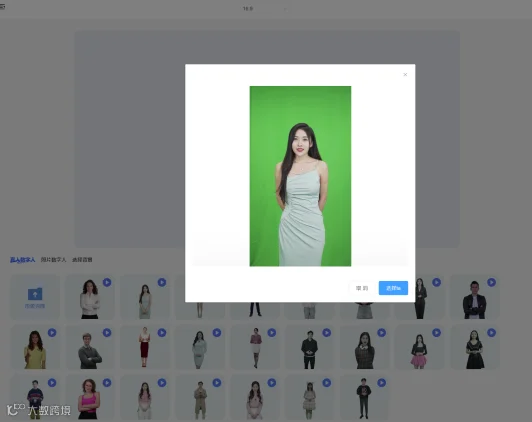Play preview of man in dark jacket arms crossed

point(492,282)
